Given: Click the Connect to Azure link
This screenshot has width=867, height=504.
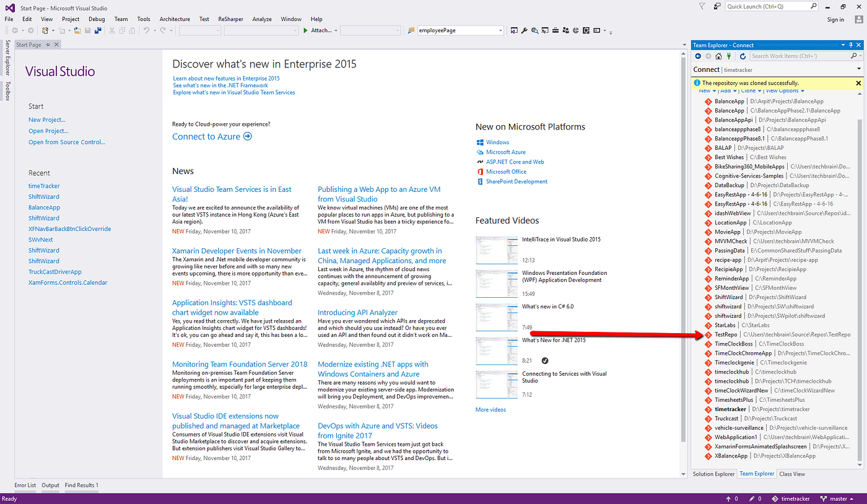Looking at the screenshot, I should 207,136.
